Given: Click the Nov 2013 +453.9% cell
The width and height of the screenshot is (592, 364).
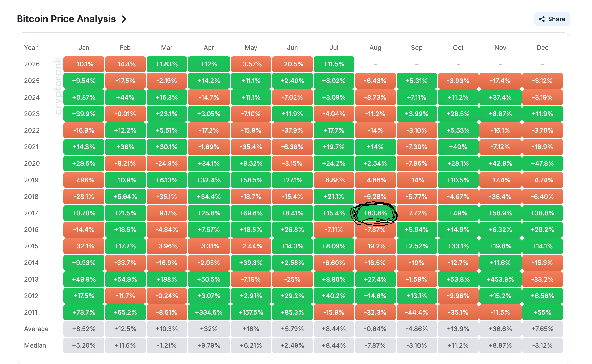Looking at the screenshot, I should 500,279.
